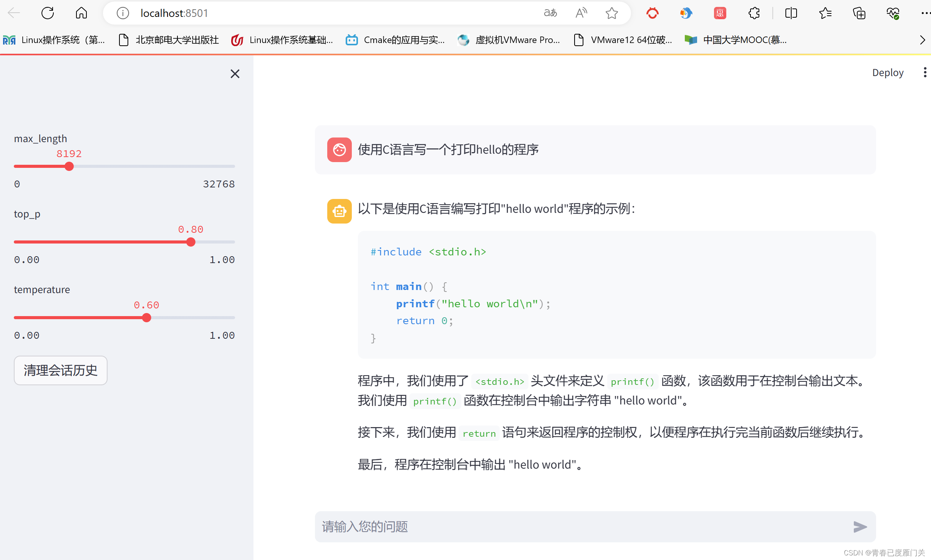The image size is (931, 560).
Task: Open Streamlit three-dot menu near Deploy
Action: tap(924, 73)
